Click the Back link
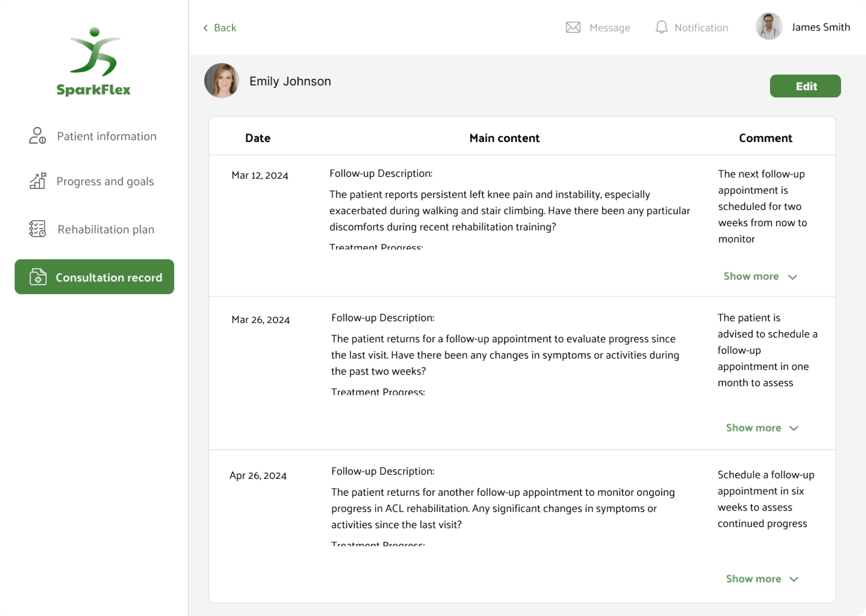Image resolution: width=866 pixels, height=616 pixels. [x=225, y=28]
